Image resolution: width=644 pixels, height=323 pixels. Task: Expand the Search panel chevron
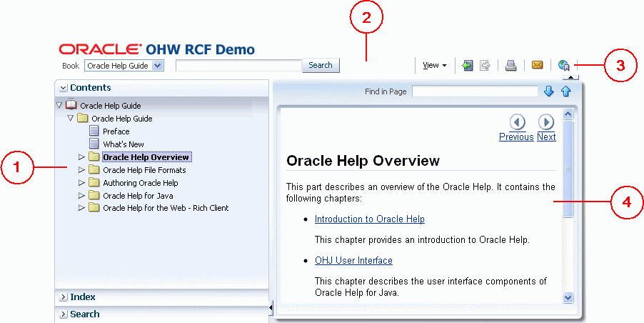(x=64, y=314)
